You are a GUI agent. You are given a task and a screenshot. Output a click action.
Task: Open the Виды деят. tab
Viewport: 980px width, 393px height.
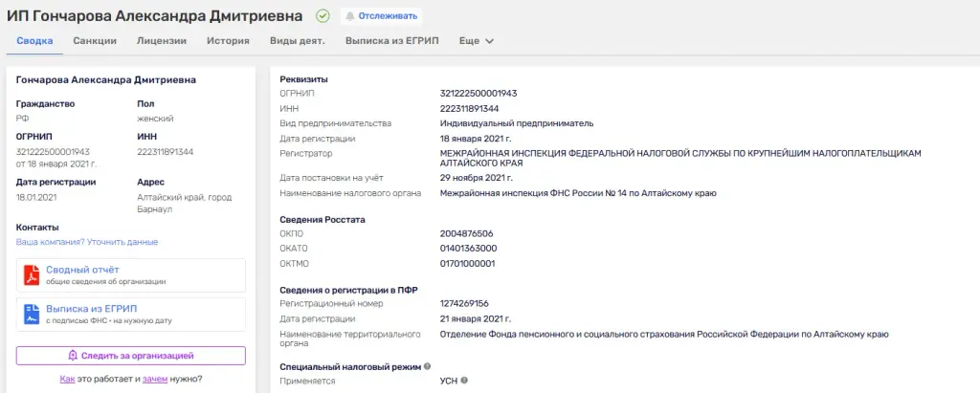click(298, 41)
